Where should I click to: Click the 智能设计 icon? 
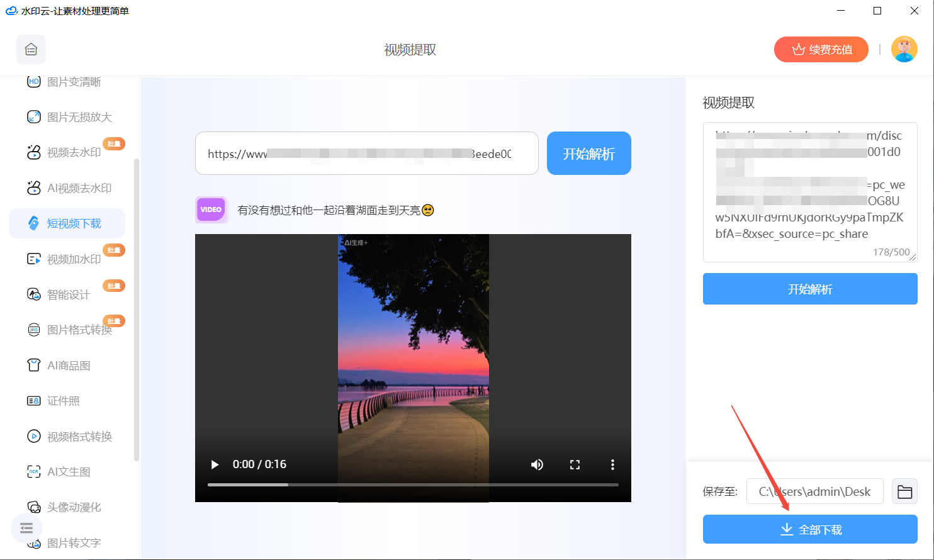pos(34,294)
